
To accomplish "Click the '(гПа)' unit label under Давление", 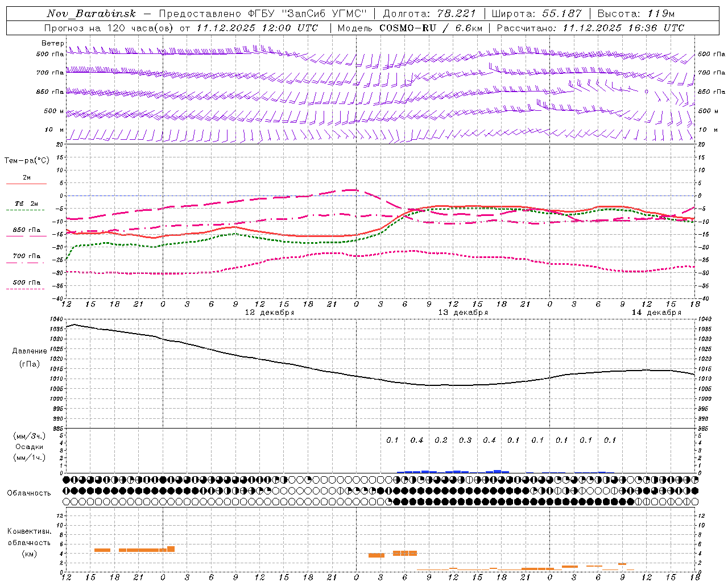I will tap(30, 364).
